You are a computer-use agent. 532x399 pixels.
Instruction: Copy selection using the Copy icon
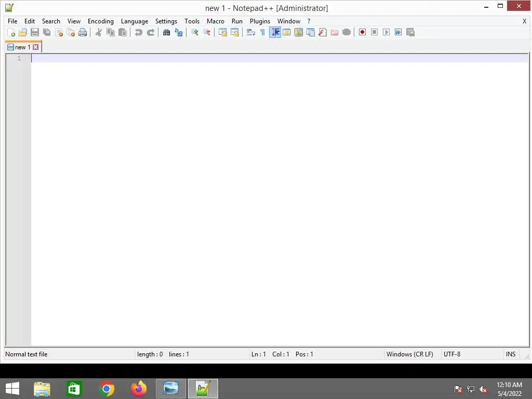pos(110,32)
